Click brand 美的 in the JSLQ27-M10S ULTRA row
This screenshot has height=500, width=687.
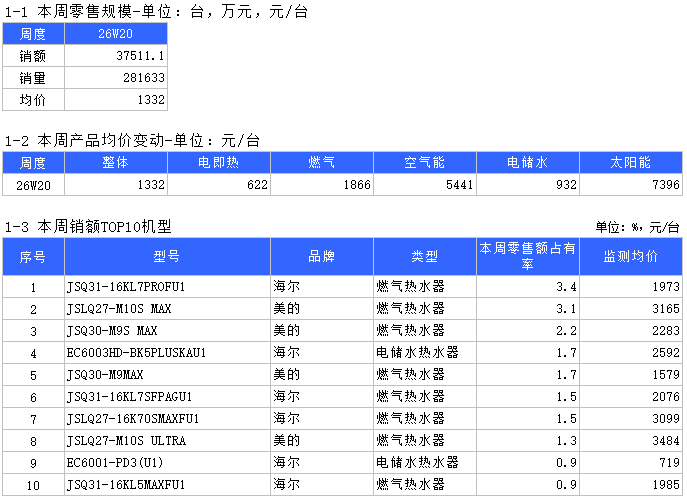click(287, 440)
